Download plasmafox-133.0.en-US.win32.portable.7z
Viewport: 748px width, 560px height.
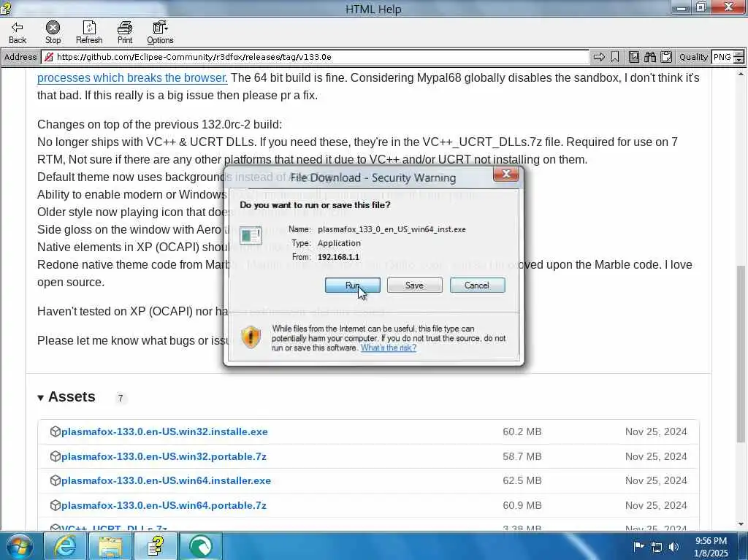164,456
